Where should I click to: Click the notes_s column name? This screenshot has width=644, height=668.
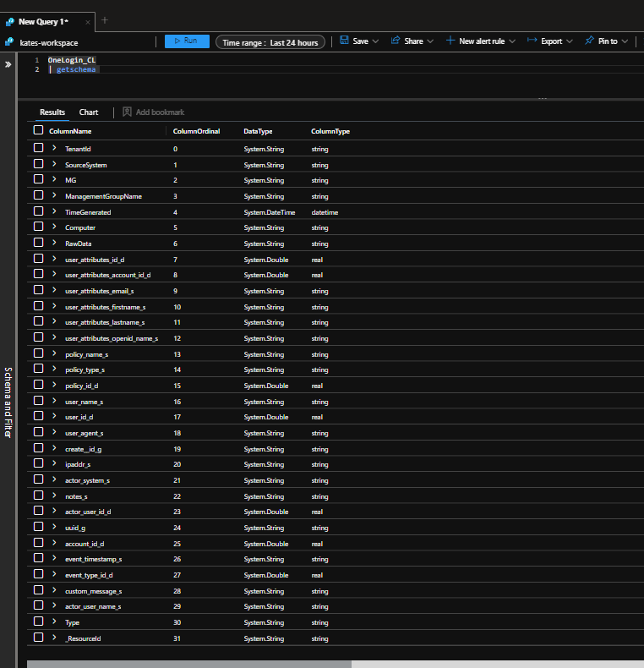[76, 496]
